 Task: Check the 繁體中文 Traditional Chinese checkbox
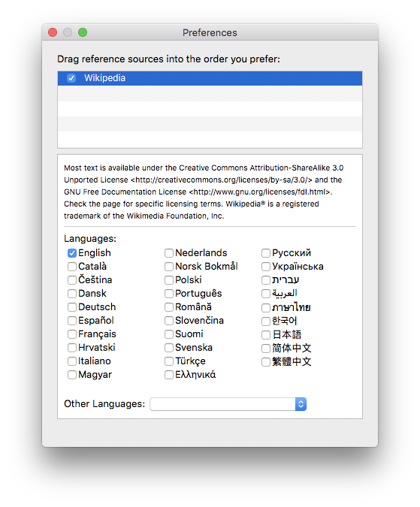(x=266, y=362)
